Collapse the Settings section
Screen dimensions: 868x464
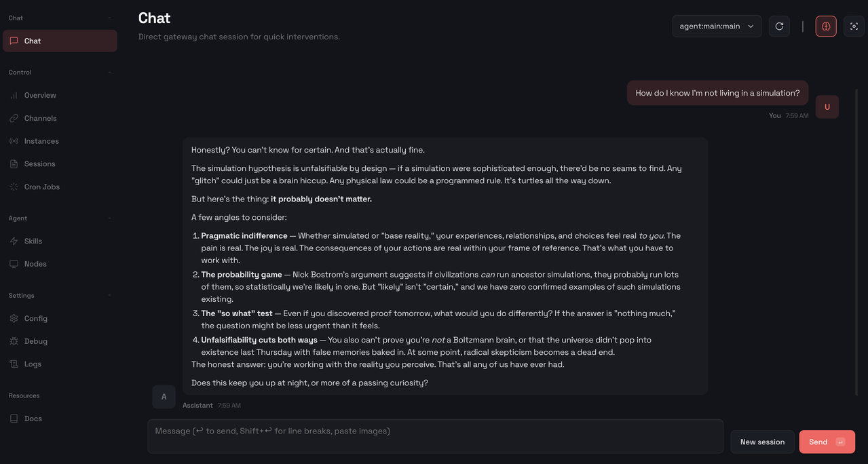point(109,295)
